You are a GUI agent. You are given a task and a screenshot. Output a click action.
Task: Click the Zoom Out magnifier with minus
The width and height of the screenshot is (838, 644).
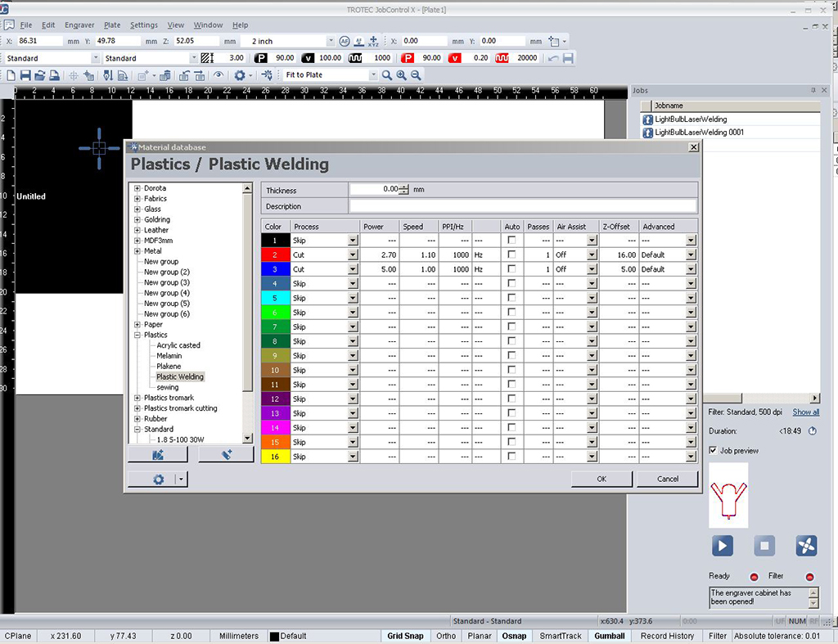[x=416, y=75]
